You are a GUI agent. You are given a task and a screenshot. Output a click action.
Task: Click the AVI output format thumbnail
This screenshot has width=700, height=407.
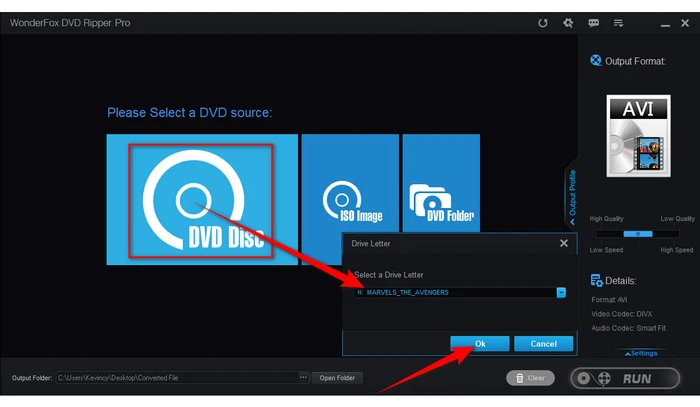pos(638,136)
